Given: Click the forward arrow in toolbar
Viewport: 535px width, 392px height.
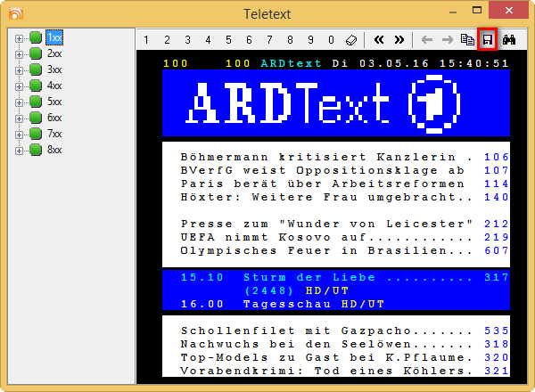Looking at the screenshot, I should pyautogui.click(x=448, y=40).
